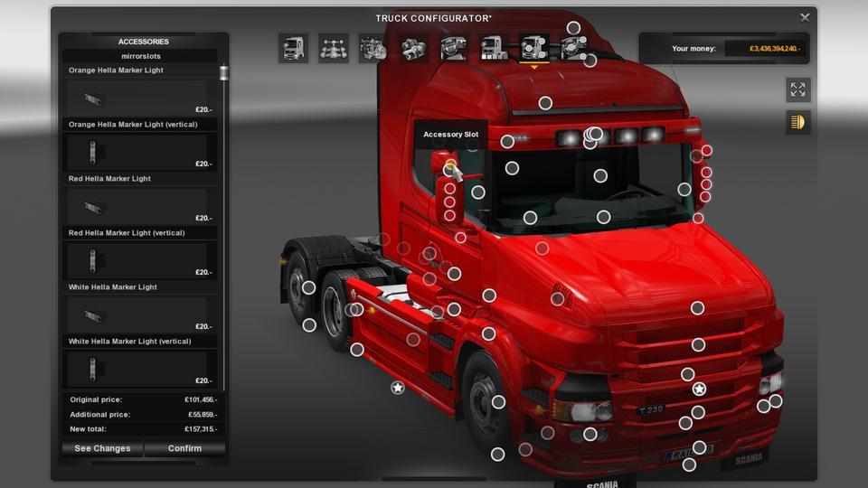868x488 pixels.
Task: Click the highlighted mirror accessory slot
Action: pos(450,165)
